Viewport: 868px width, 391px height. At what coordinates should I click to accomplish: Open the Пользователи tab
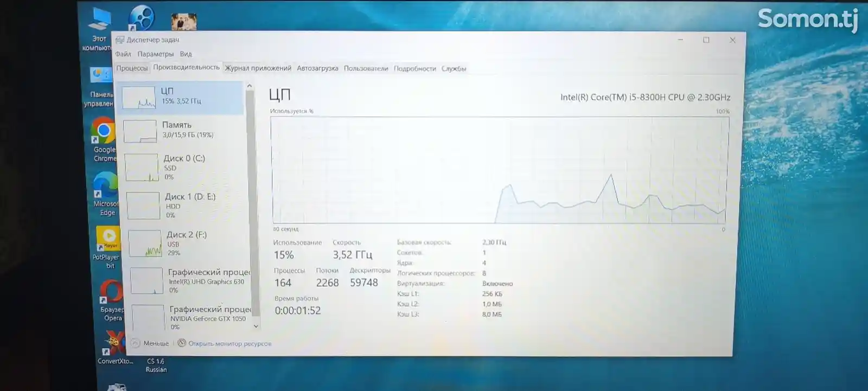pyautogui.click(x=366, y=68)
